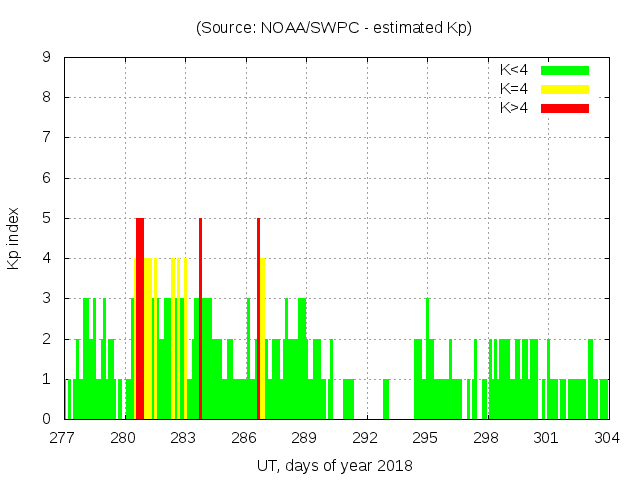Click the red K>4 legend swatch
This screenshot has width=640, height=480.
[565, 107]
